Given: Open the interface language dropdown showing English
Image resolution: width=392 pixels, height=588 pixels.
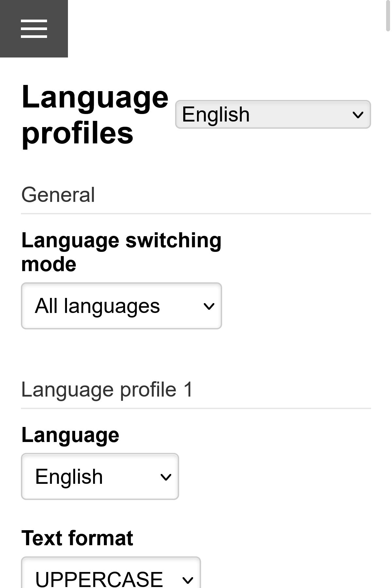Looking at the screenshot, I should point(273,114).
